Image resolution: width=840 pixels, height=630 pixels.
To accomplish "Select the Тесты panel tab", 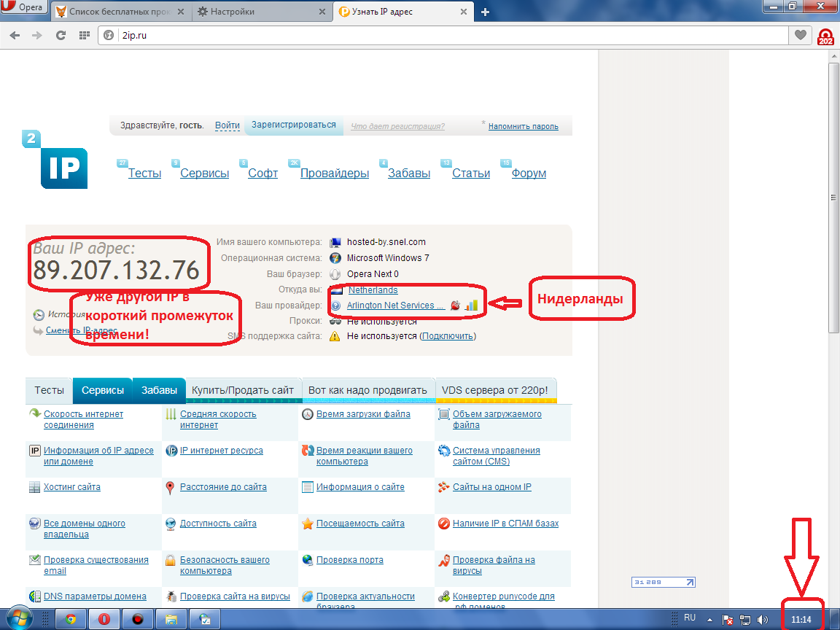I will 50,391.
